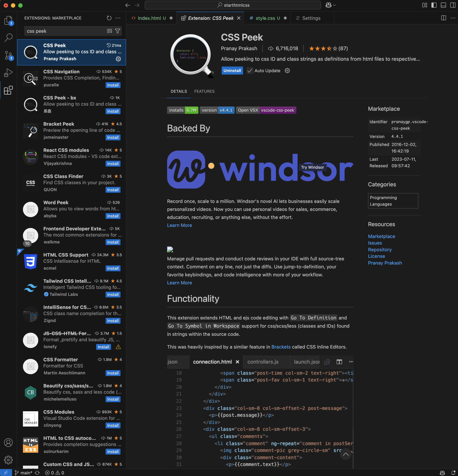Click the filter extensions funnel icon
This screenshot has height=476, width=458.
(x=118, y=31)
